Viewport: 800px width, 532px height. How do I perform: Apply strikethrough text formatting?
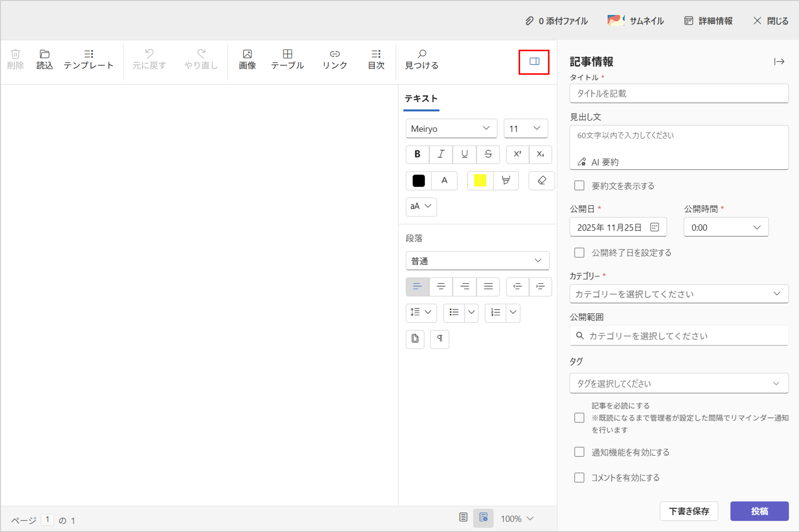[x=488, y=154]
